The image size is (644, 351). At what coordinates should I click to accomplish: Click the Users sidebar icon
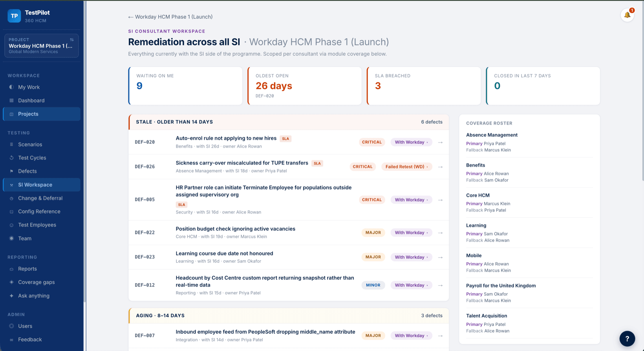pos(11,326)
